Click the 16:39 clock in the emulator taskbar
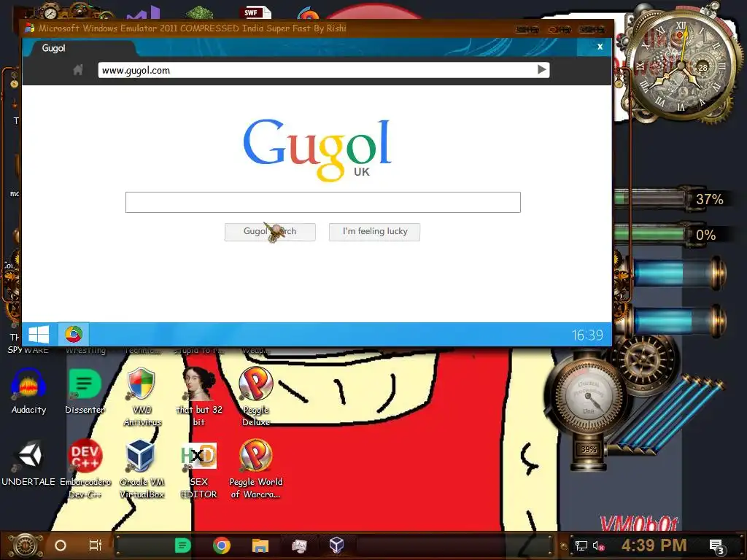The width and height of the screenshot is (747, 560). click(x=587, y=335)
